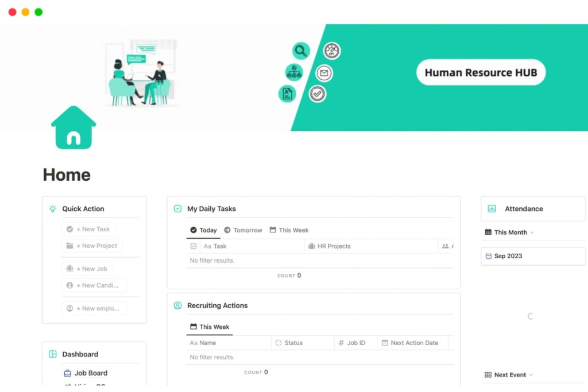Switch to the This Week tab in My Daily Tasks
This screenshot has width=588, height=392.
(289, 230)
